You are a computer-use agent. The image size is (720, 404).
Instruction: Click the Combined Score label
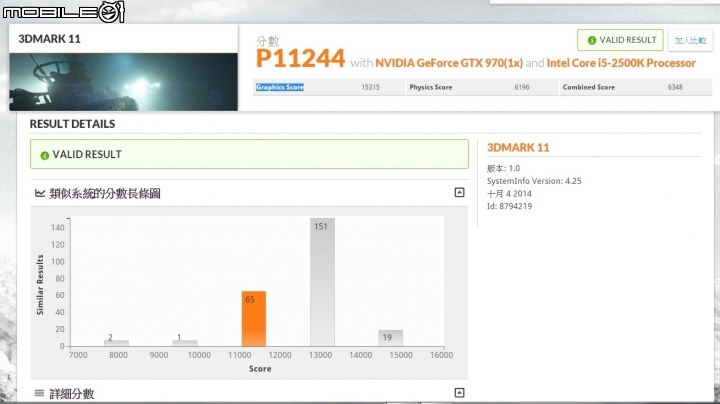point(589,87)
